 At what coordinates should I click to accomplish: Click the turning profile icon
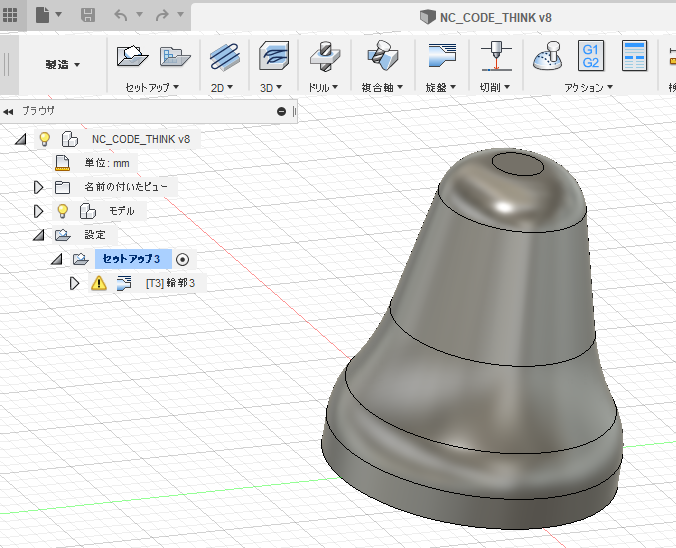[442, 55]
